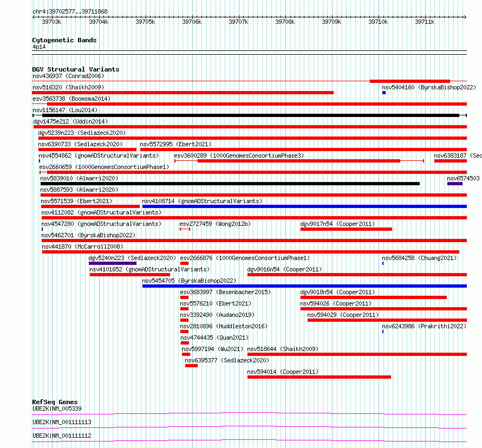This screenshot has width=482, height=448.
Task: Select nsv4554862 gnomAD variant label
Action: (99, 155)
